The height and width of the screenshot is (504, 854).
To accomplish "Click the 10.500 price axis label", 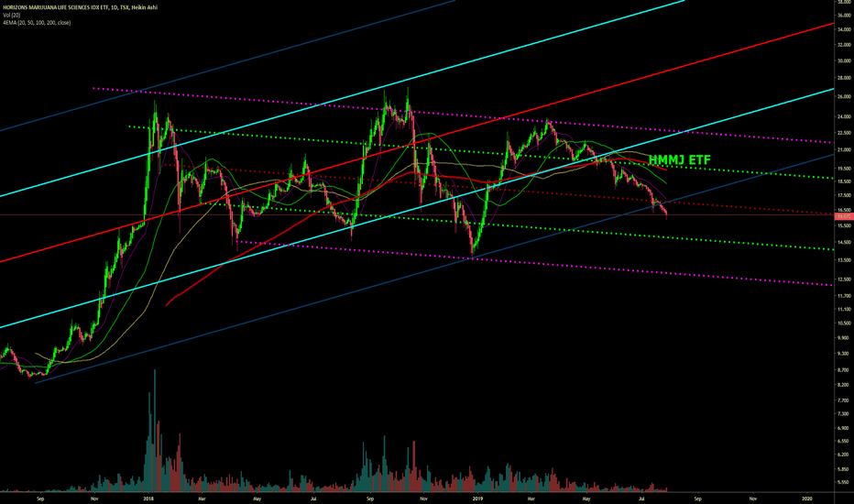I will click(x=844, y=323).
